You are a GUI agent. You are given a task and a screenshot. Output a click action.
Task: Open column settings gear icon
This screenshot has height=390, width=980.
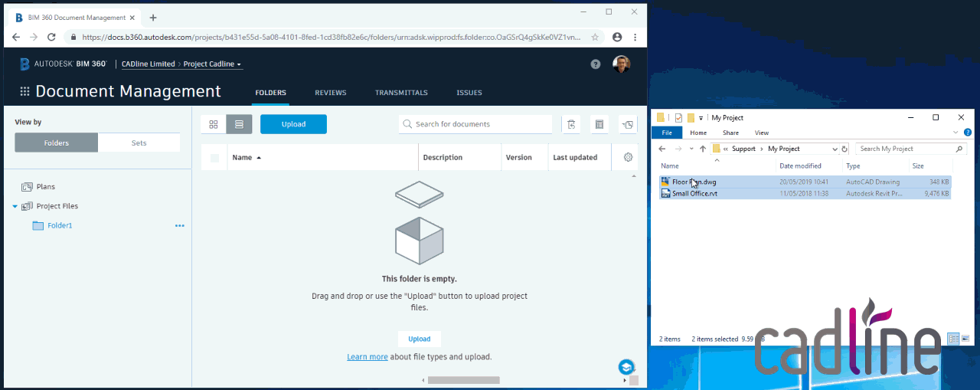[x=629, y=157]
